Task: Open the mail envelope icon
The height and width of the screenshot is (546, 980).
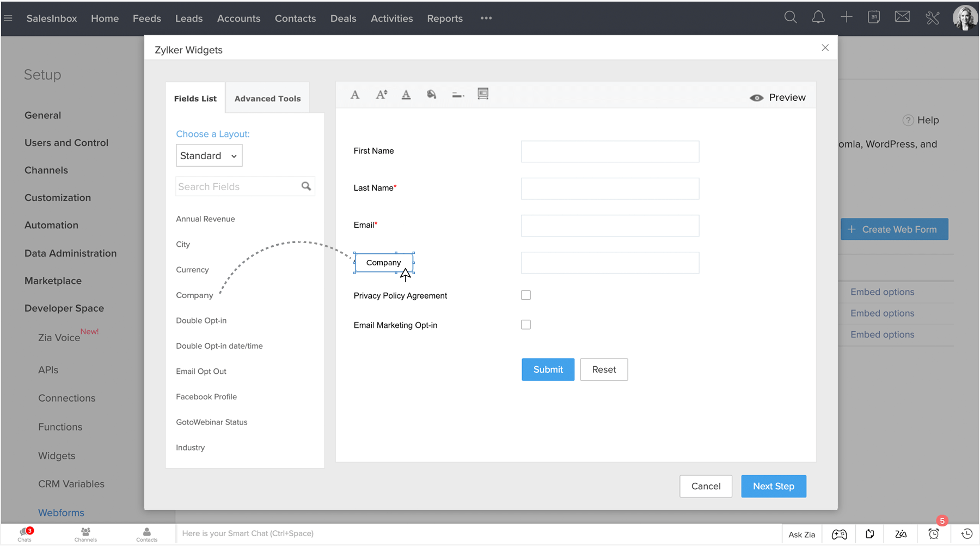Action: click(902, 17)
